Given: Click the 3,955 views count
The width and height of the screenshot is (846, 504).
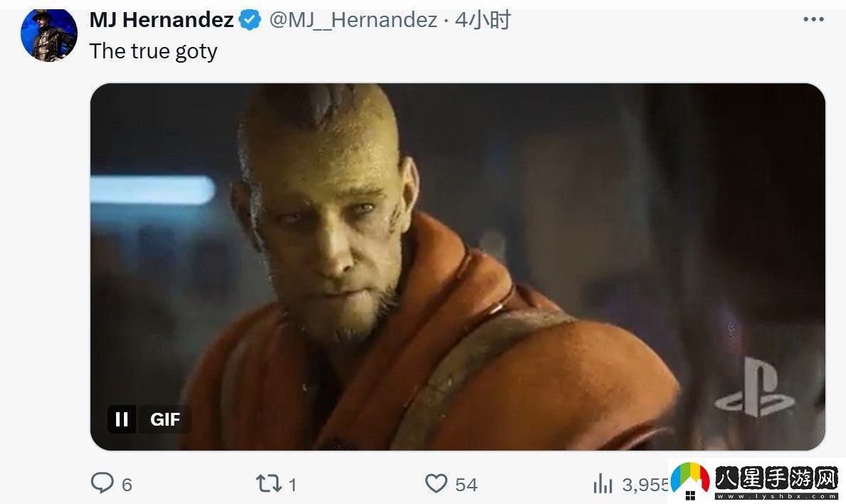Looking at the screenshot, I should pyautogui.click(x=646, y=485).
